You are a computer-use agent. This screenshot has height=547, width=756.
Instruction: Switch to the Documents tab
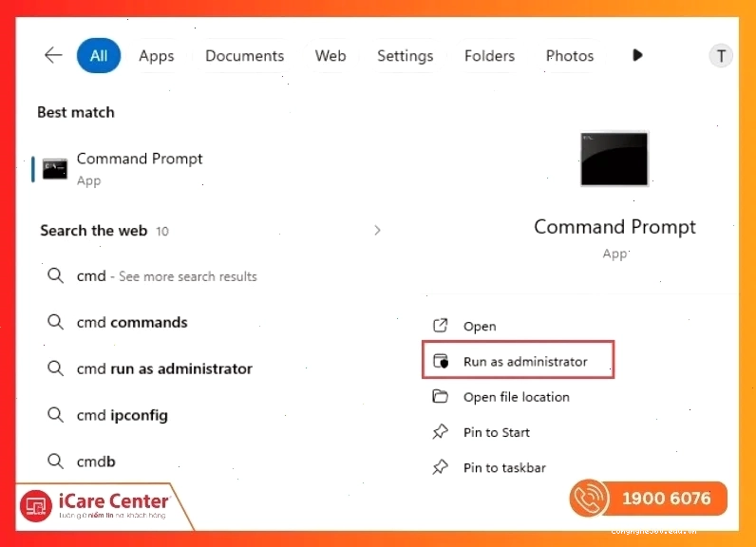pos(244,56)
